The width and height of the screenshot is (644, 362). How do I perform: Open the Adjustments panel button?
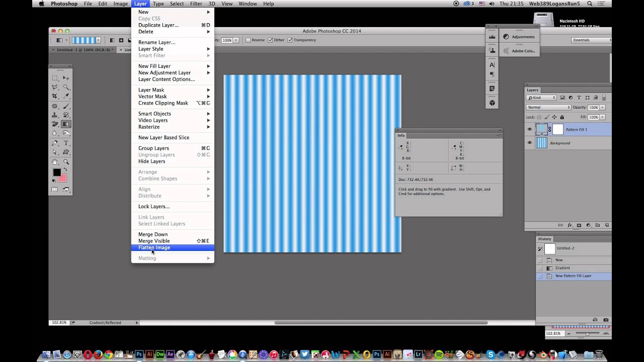519,37
